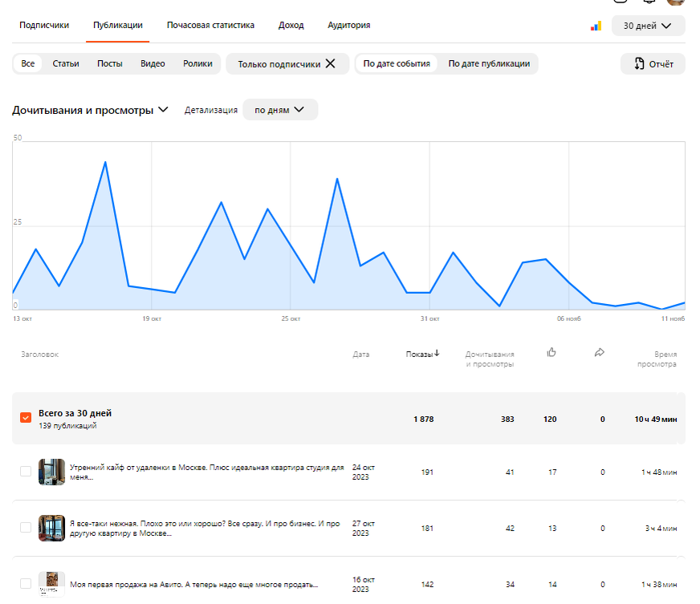The image size is (700, 604).
Task: Sort by the 'Дата' column header
Action: point(361,355)
